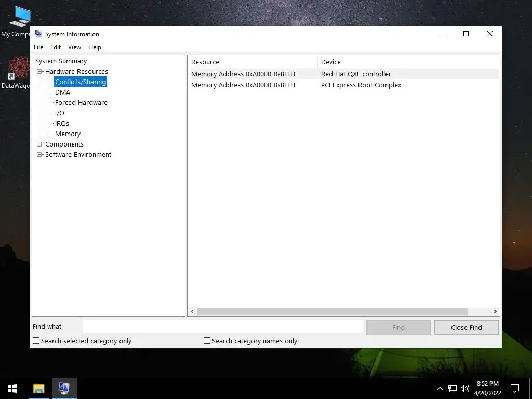Open the View menu

[74, 47]
